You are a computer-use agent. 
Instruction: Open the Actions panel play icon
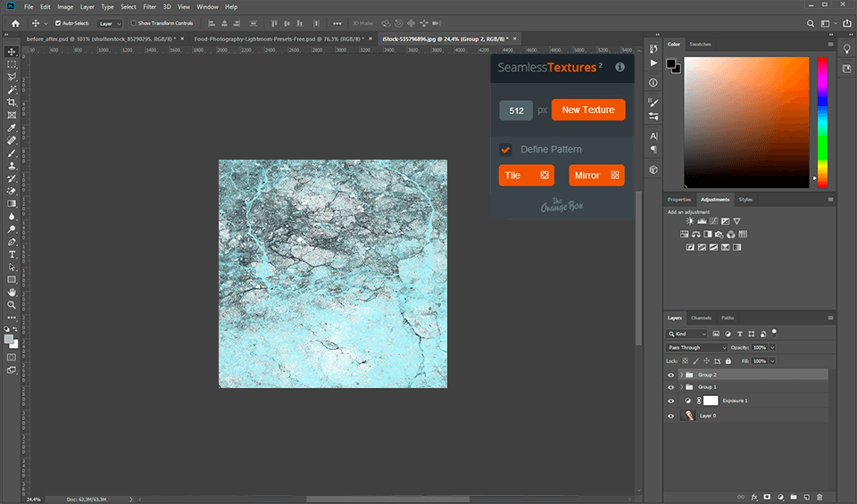tap(653, 63)
